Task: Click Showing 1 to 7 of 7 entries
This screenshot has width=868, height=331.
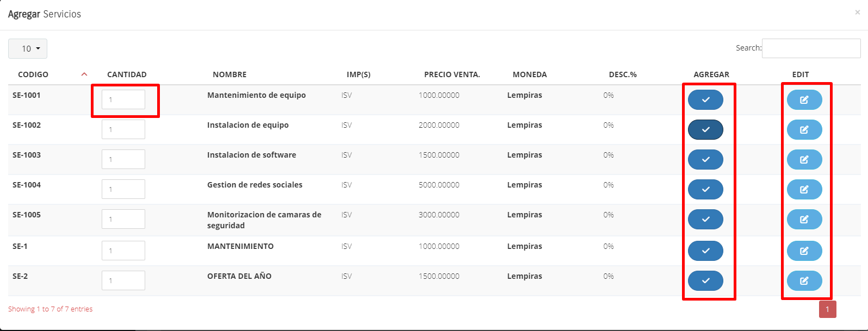Action: point(50,309)
